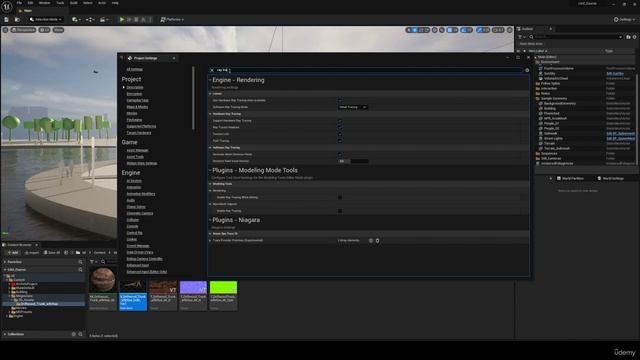Screen dimensions: 640x360
Task: Expand the Collections section
Action: 5,334
